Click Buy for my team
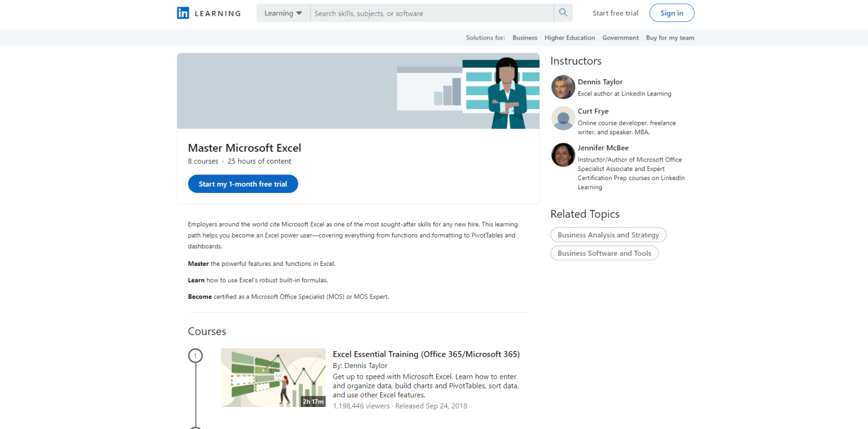 [670, 37]
